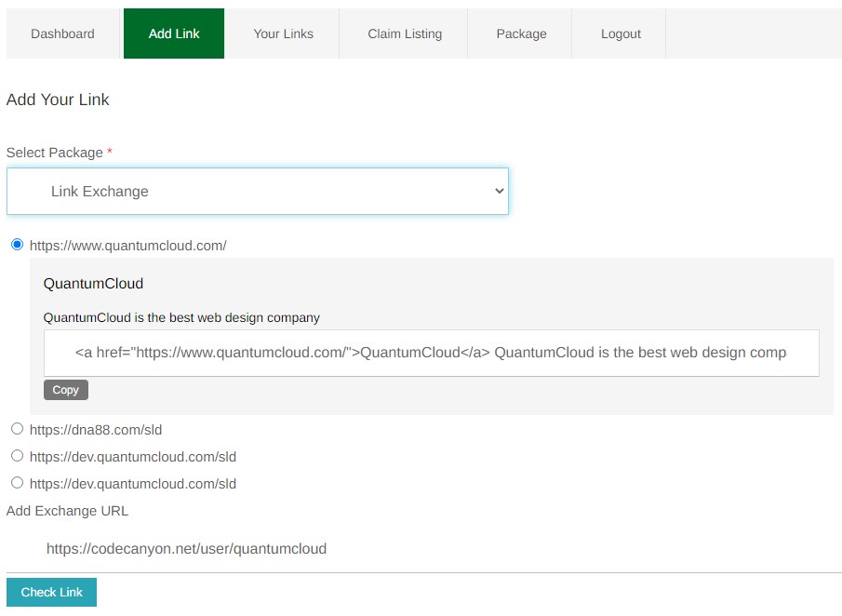Image resolution: width=842 pixels, height=616 pixels.
Task: Open the Dashboard tab
Action: (63, 33)
